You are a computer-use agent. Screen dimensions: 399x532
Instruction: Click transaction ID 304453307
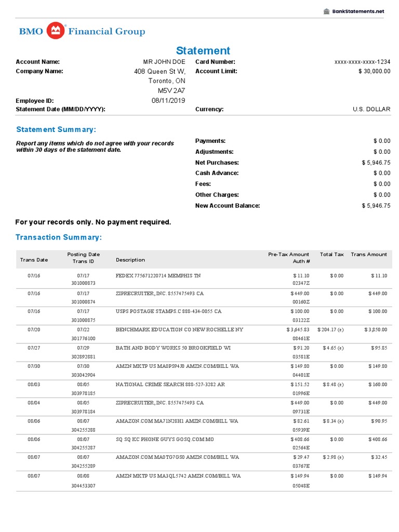tap(83, 486)
